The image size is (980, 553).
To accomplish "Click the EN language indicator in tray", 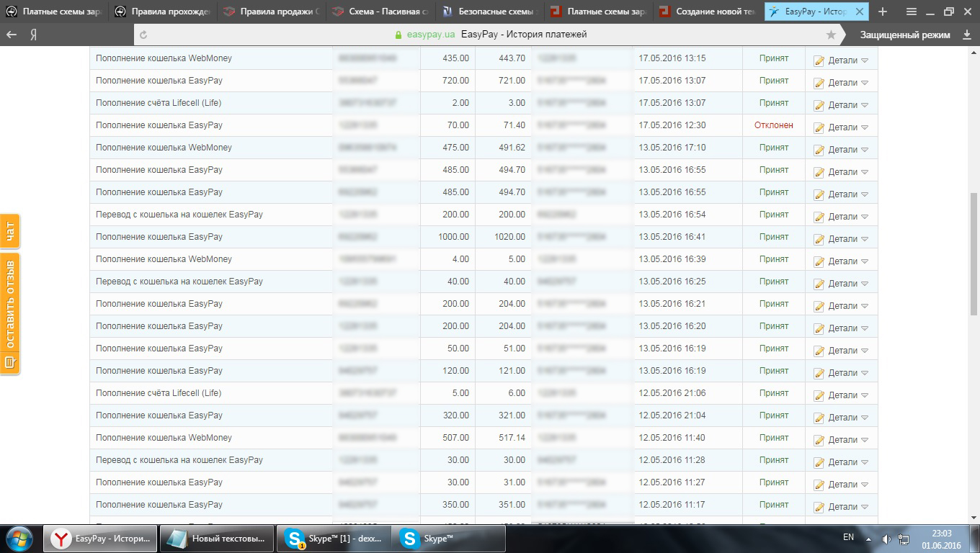I will point(848,537).
